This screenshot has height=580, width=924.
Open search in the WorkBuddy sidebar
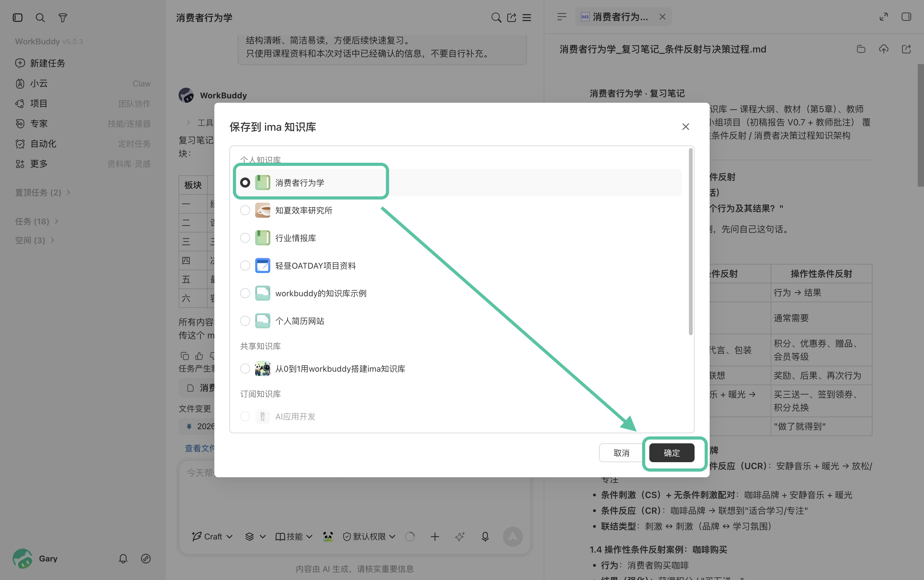pos(40,18)
